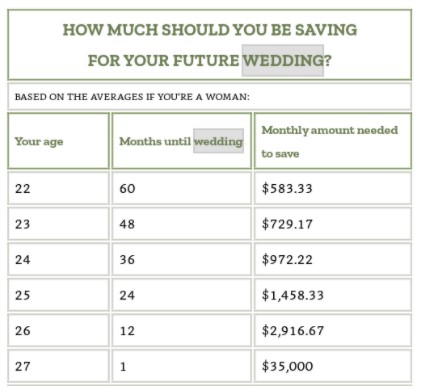Viewport: 422px width, 392px height.
Task: Click the $35,000 amount cell
Action: coord(333,366)
